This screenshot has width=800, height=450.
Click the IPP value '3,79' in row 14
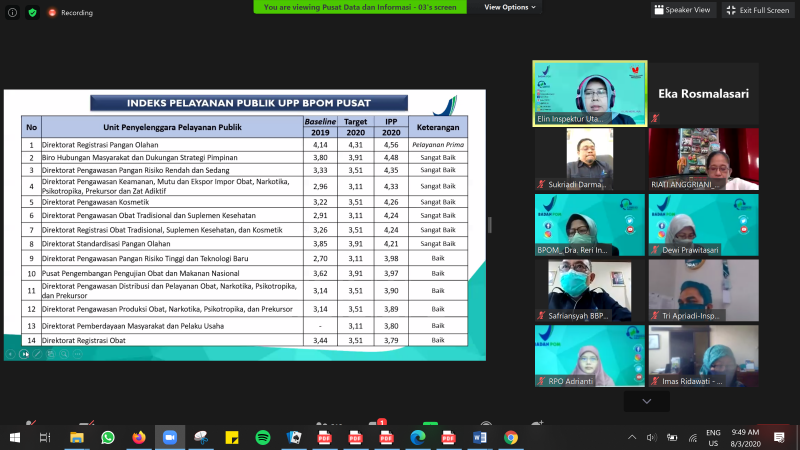[x=391, y=340]
